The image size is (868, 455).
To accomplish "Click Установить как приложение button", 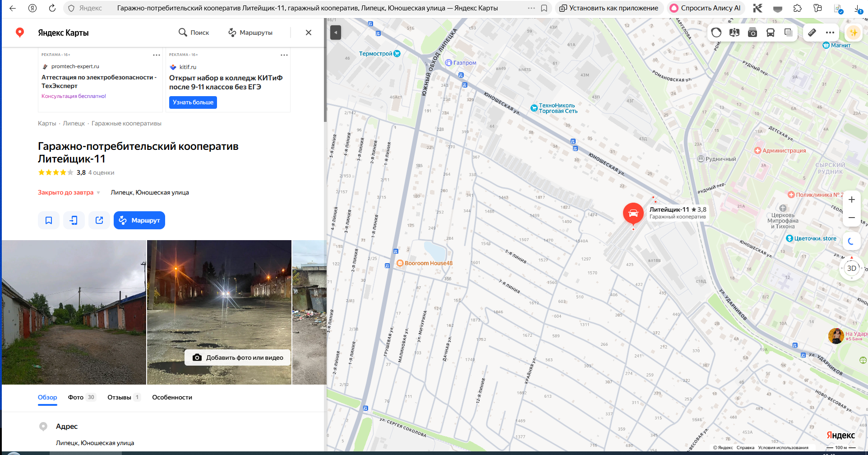I will (x=609, y=8).
